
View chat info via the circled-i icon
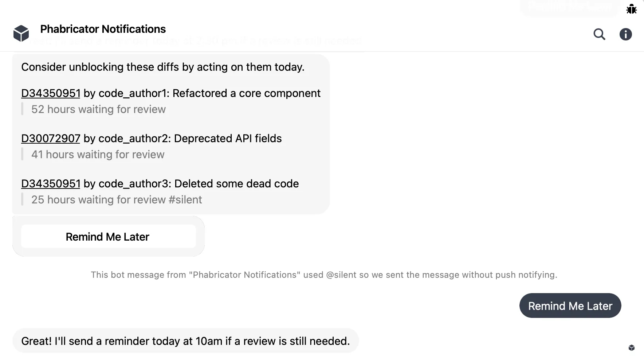(626, 34)
